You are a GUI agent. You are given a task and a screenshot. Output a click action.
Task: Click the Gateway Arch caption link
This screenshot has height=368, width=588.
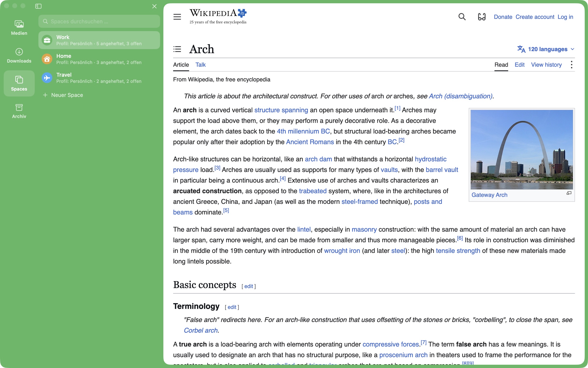pyautogui.click(x=489, y=195)
